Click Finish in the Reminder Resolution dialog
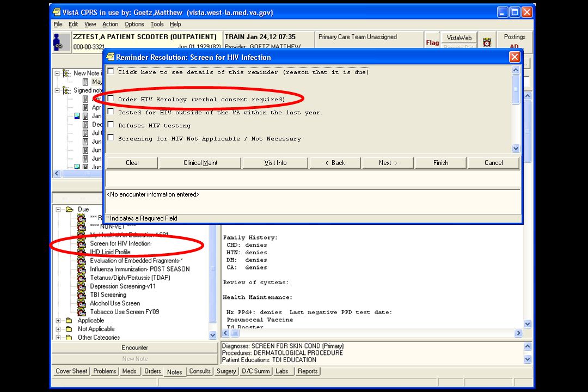This screenshot has width=588, height=392. [x=440, y=163]
